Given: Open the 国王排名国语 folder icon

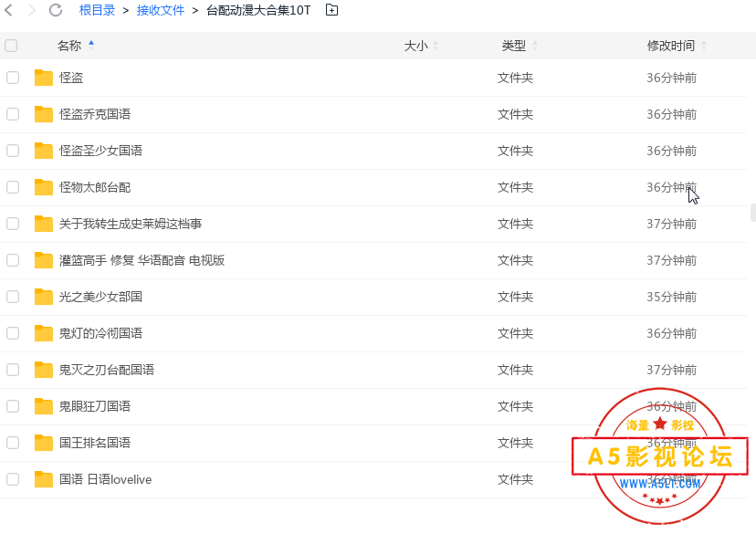Looking at the screenshot, I should click(44, 443).
